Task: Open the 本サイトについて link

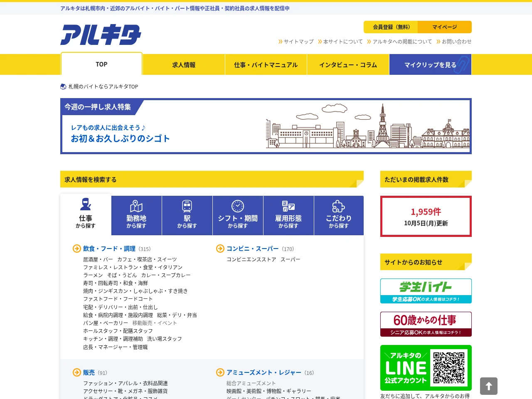Action: (340, 42)
